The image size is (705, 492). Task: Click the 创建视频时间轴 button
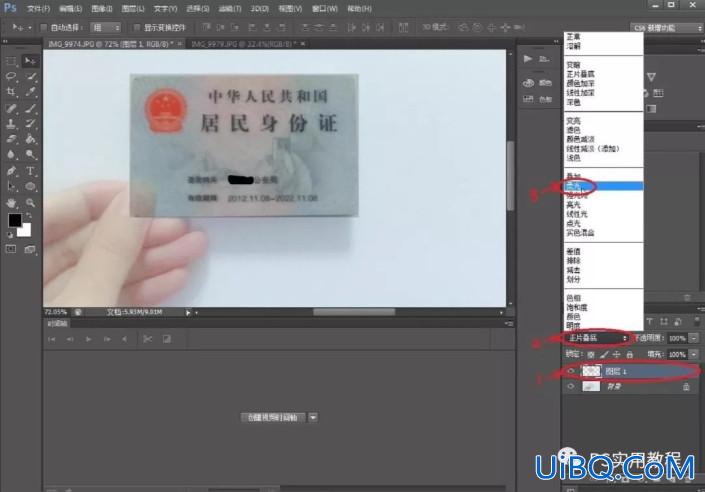click(273, 417)
